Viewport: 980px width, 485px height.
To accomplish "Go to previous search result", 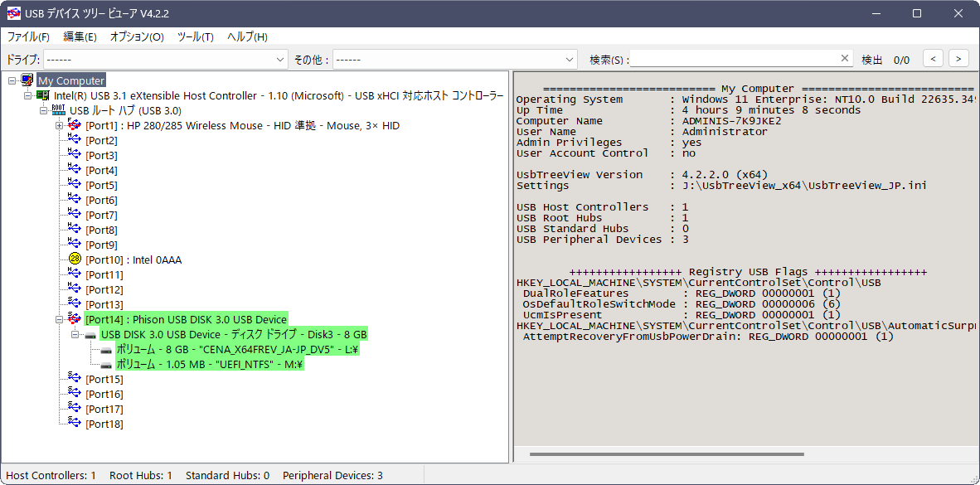I will point(933,59).
